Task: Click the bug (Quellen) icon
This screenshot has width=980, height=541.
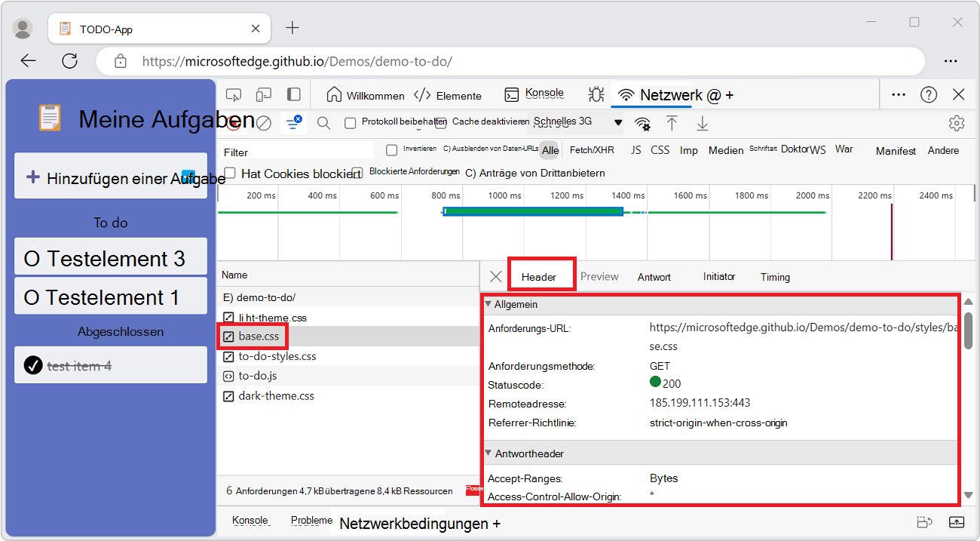Action: pyautogui.click(x=596, y=94)
